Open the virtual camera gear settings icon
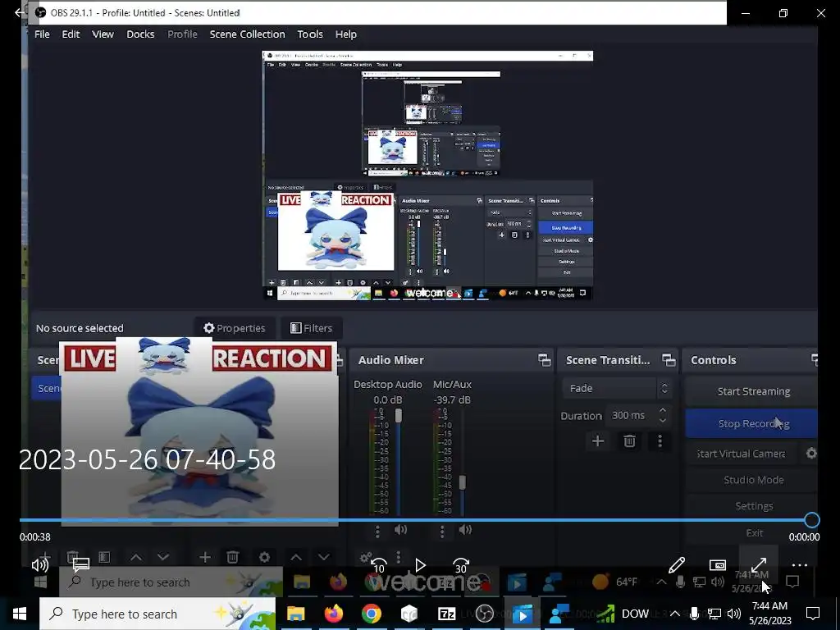The image size is (840, 630). click(x=811, y=453)
